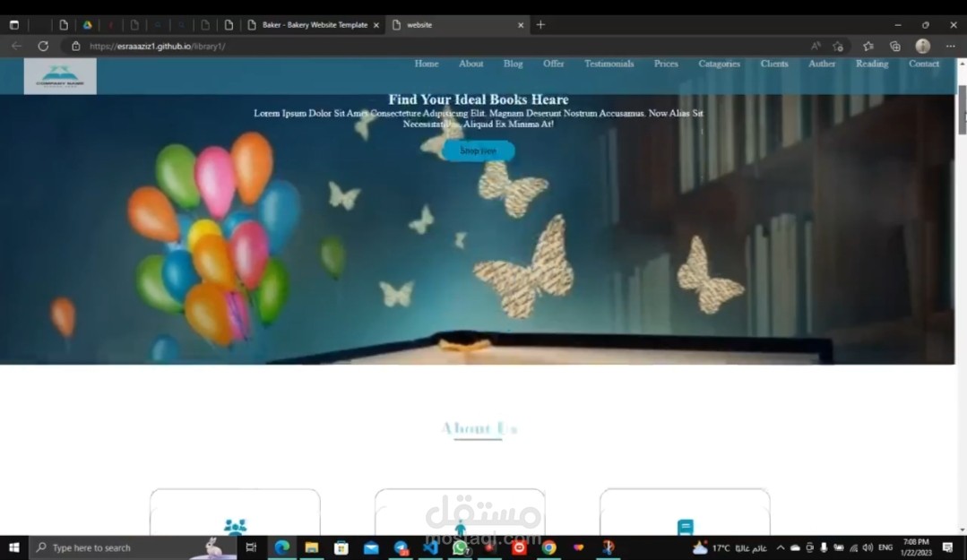This screenshot has height=560, width=967.
Task: Open the red screen recorder taskbar icon
Action: coord(519,547)
